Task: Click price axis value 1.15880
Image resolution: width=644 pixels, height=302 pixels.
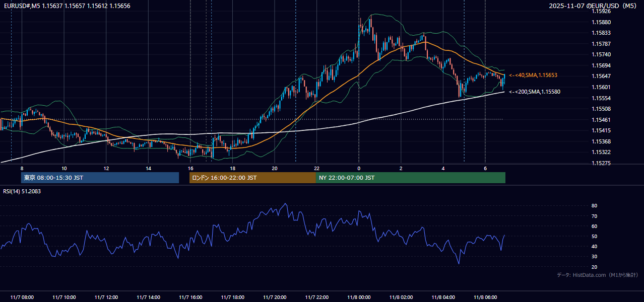Action: click(601, 22)
